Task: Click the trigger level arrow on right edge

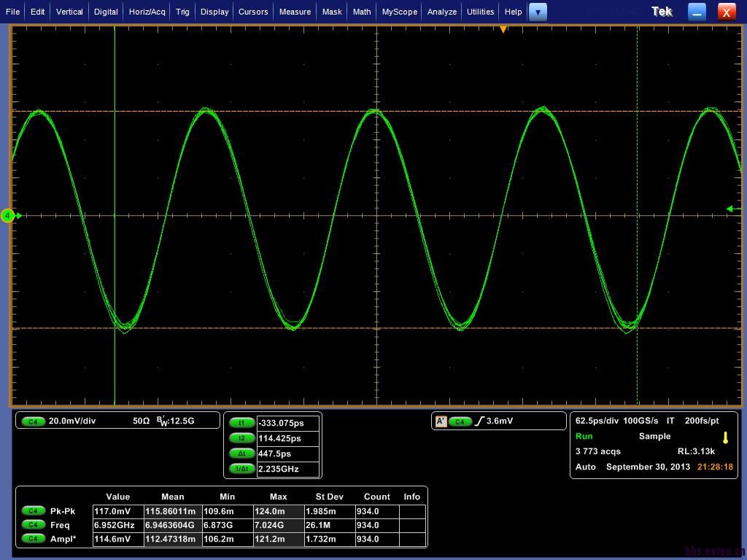Action: point(729,209)
